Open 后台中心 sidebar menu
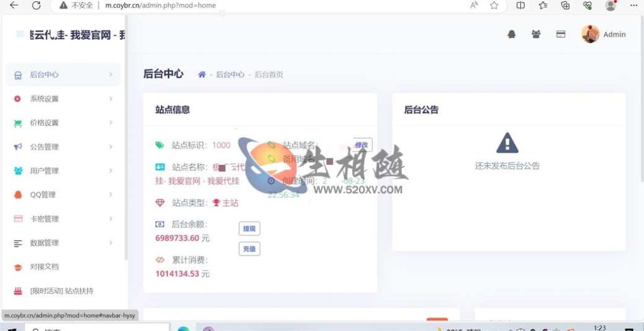This screenshot has height=331, width=644. (64, 74)
